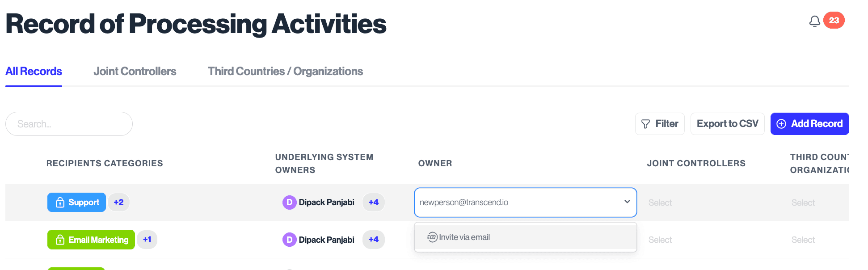Viewport: 868px width, 270px height.
Task: Focus the Search input field
Action: (x=69, y=124)
